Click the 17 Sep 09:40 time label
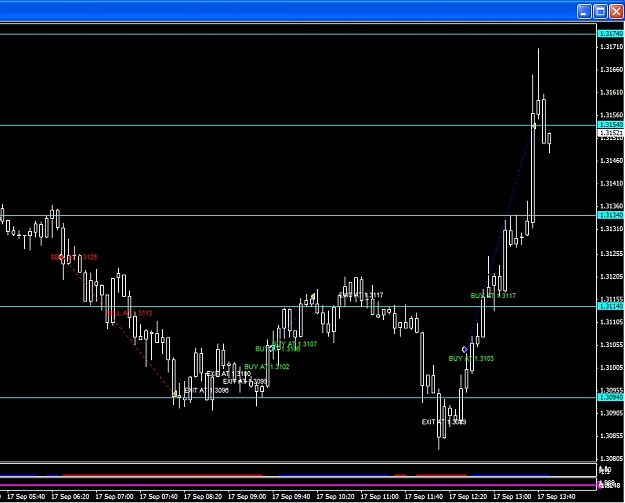The image size is (625, 503). (x=291, y=497)
